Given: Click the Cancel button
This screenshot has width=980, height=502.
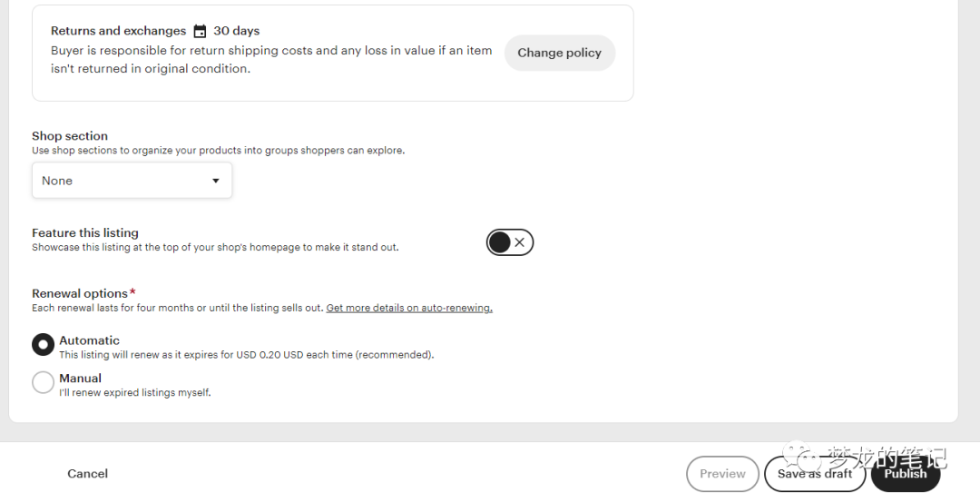Looking at the screenshot, I should coord(87,474).
